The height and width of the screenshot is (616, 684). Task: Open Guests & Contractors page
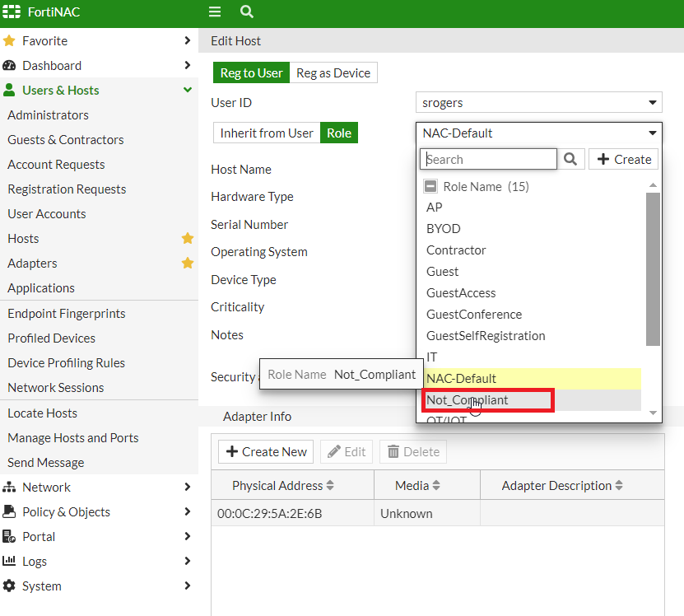(x=66, y=140)
